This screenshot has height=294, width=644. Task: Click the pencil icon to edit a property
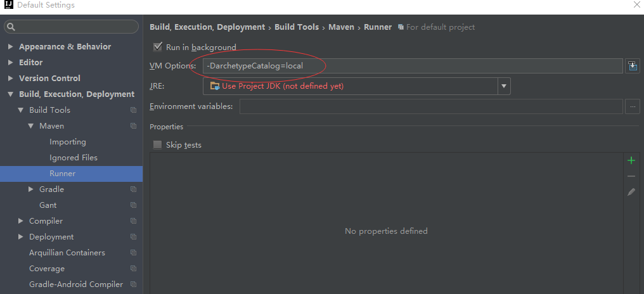(x=631, y=192)
